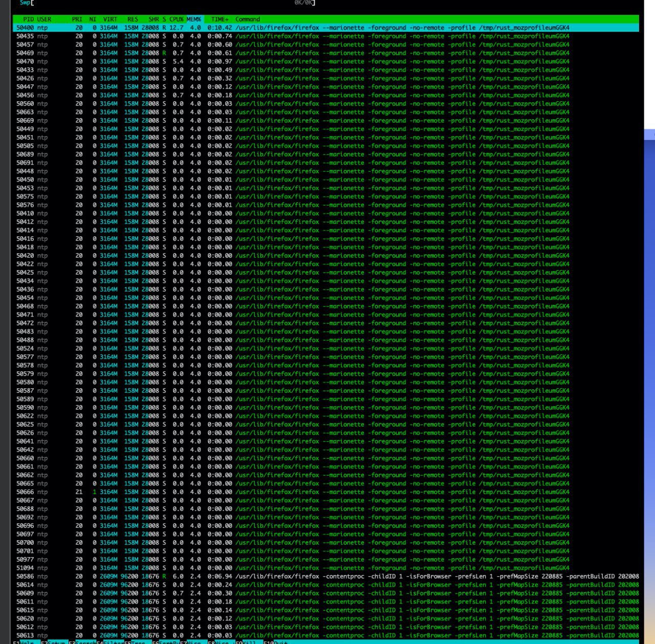Screen dimensions: 655x644
Task: Select process row with PID 50641
Action: (x=326, y=441)
